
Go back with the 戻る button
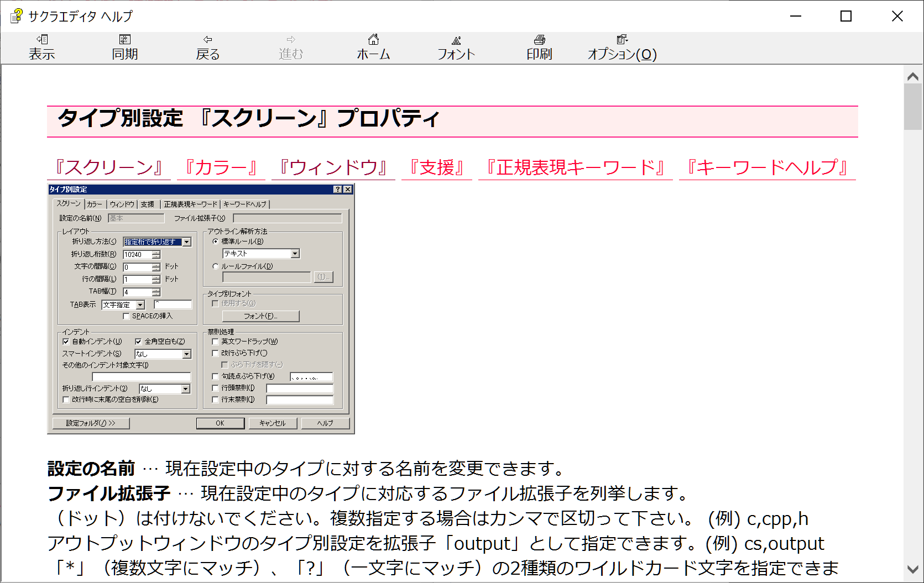208,48
